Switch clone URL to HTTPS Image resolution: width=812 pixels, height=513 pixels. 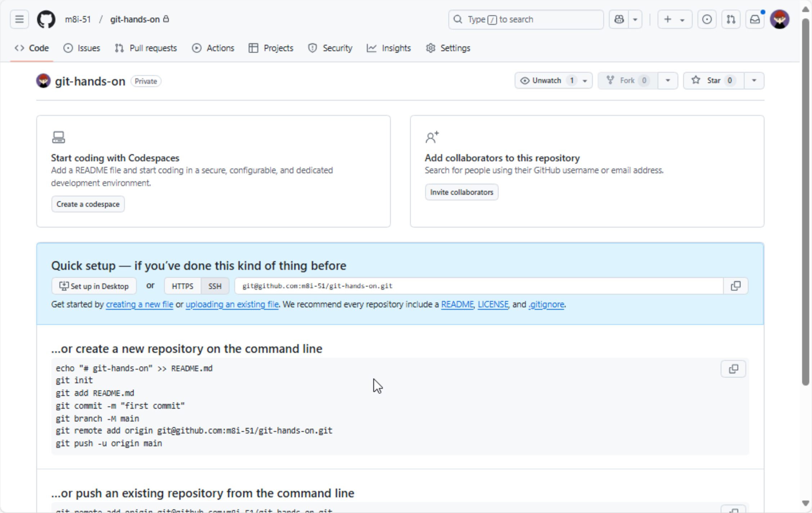[x=182, y=286]
